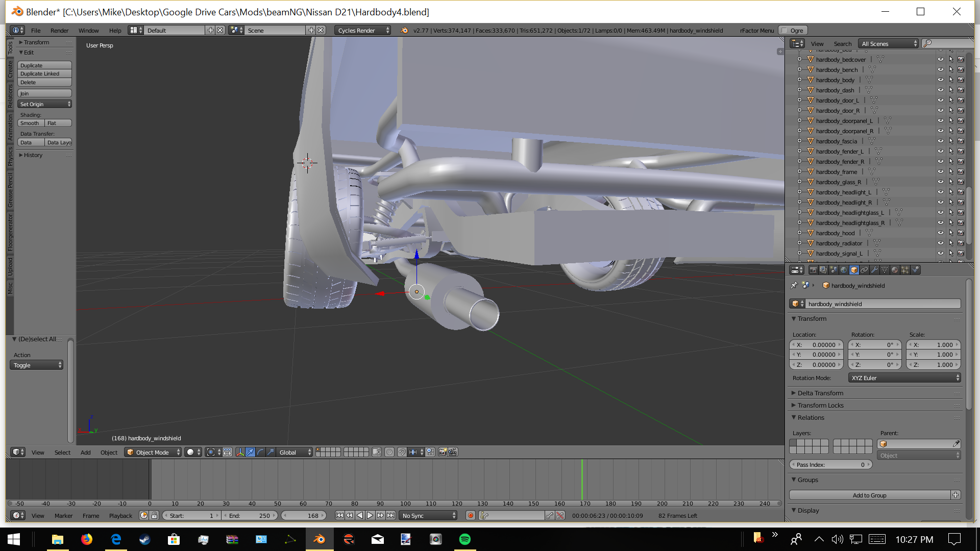Image resolution: width=980 pixels, height=551 pixels.
Task: Click the OpenGL render clapperboard icon
Action: 453,453
